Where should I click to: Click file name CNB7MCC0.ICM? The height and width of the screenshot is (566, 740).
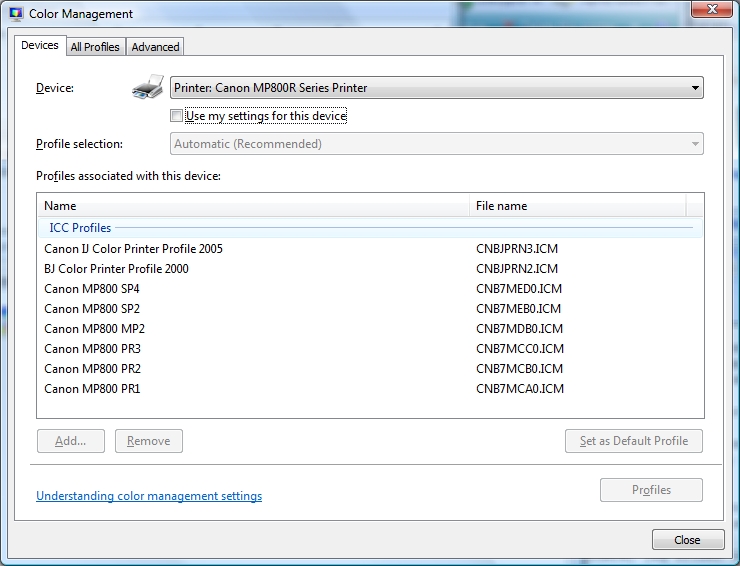520,349
